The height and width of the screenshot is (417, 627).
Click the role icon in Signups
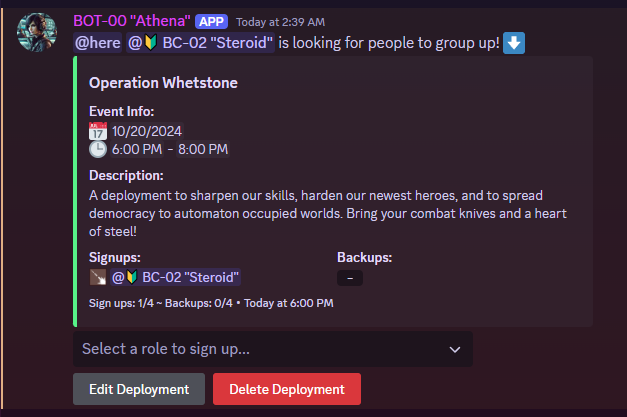pos(98,277)
